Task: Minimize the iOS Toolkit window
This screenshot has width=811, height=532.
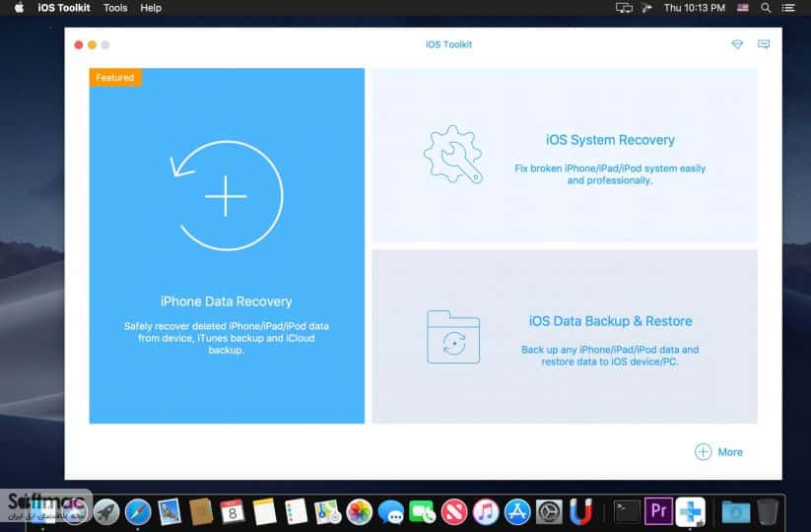Action: [92, 45]
